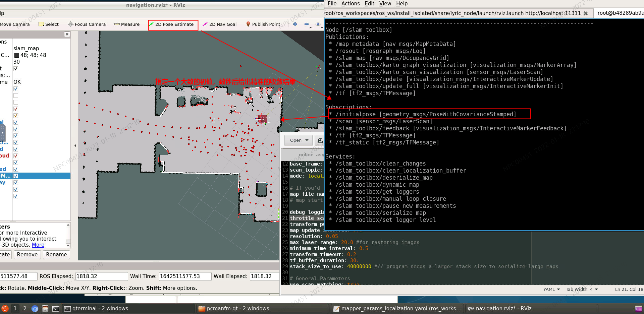Close the rviz.launch terminal tab

tap(586, 13)
